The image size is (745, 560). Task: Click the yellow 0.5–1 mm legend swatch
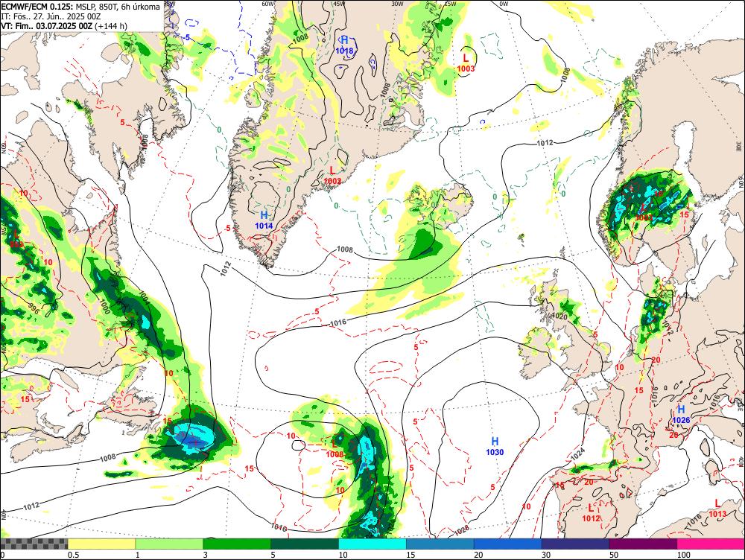pyautogui.click(x=101, y=544)
